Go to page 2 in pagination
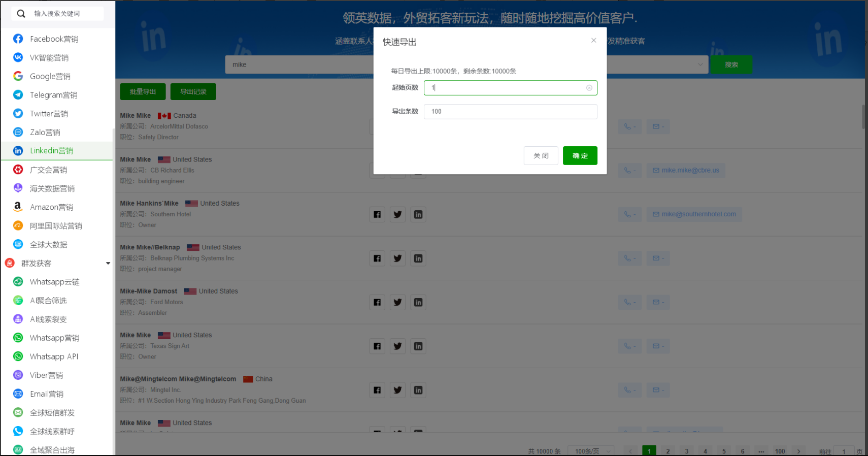The image size is (868, 456). tap(668, 451)
